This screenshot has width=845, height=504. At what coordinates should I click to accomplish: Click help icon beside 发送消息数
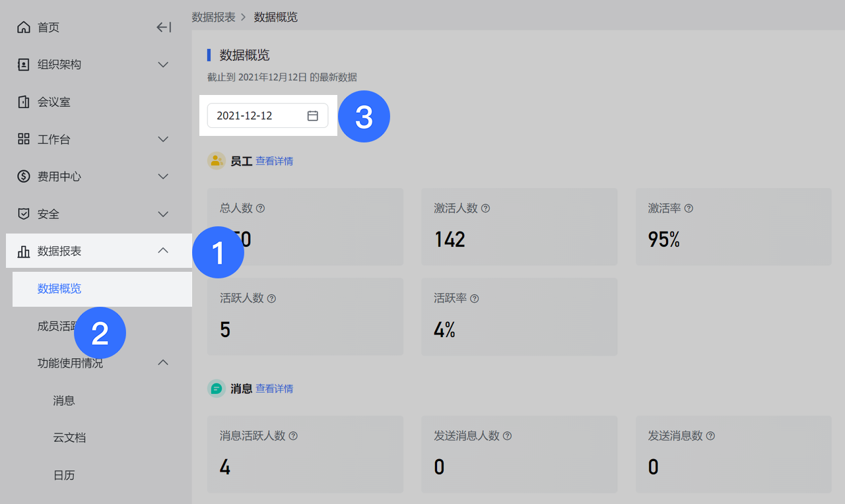click(710, 436)
